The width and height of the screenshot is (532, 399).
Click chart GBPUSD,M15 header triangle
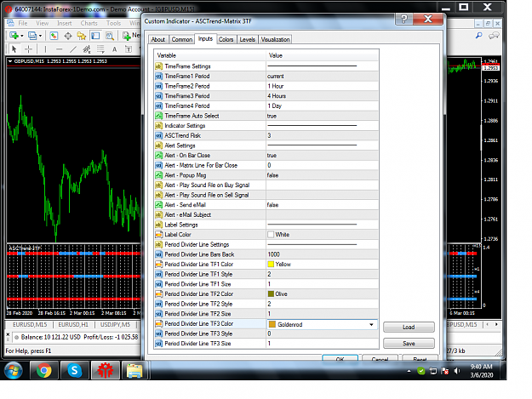click(x=10, y=61)
